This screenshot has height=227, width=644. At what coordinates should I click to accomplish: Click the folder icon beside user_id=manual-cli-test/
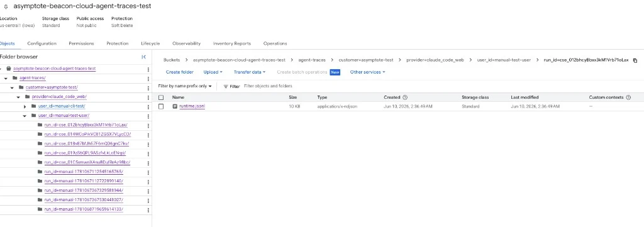[x=34, y=106]
